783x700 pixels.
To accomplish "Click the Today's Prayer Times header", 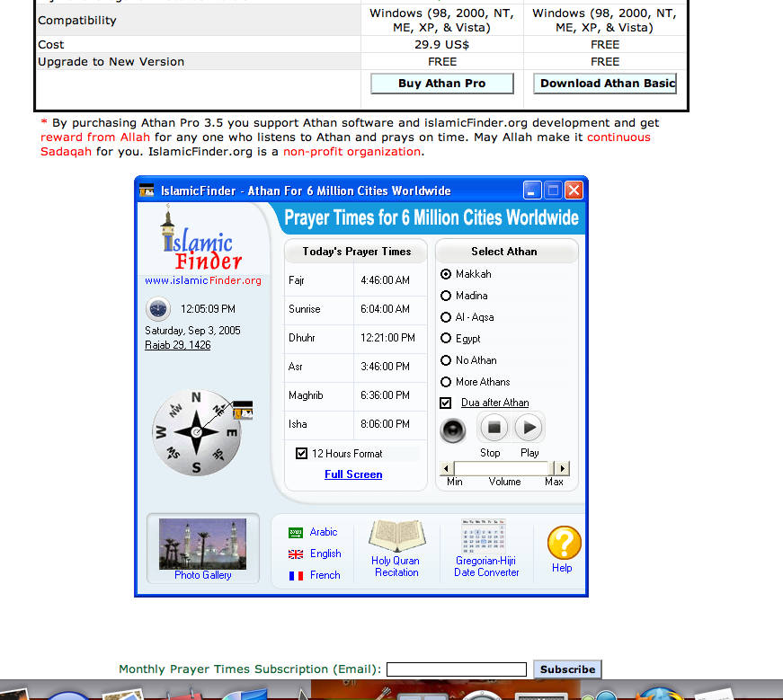I will [x=357, y=252].
